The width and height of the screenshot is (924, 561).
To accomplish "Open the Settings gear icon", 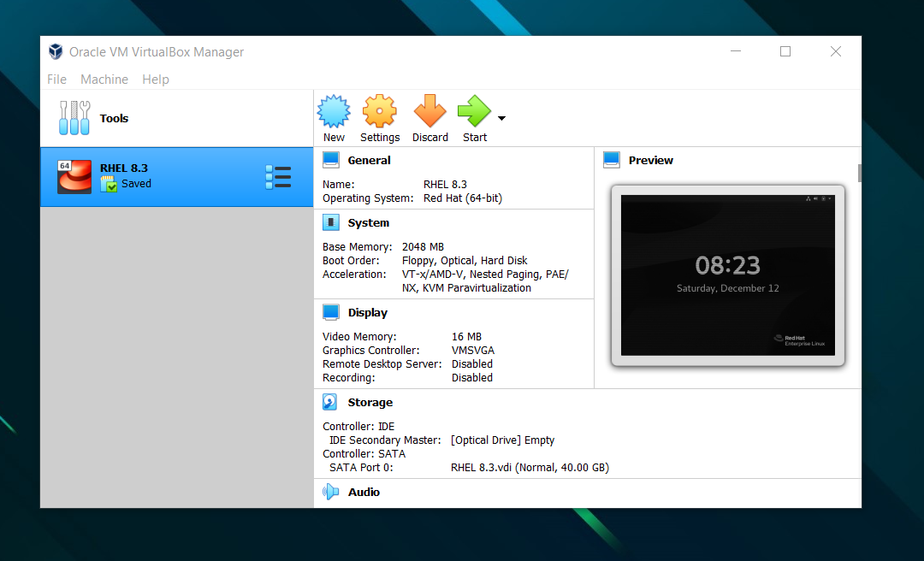I will pos(379,111).
